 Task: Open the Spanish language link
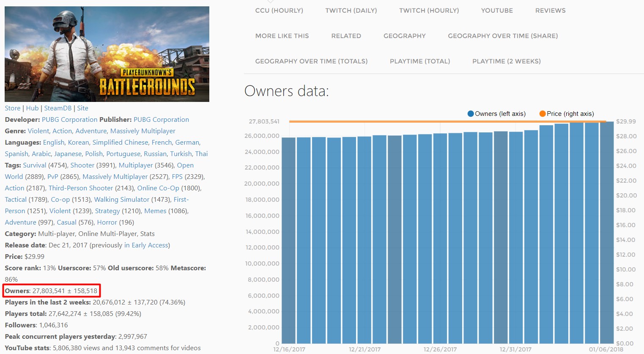coord(17,154)
